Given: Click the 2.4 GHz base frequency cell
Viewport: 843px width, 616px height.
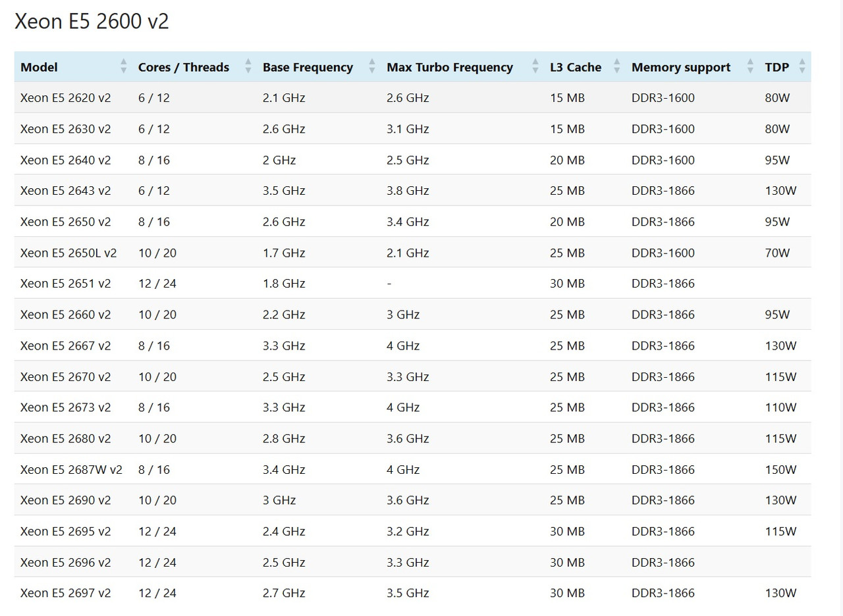Looking at the screenshot, I should tap(284, 531).
